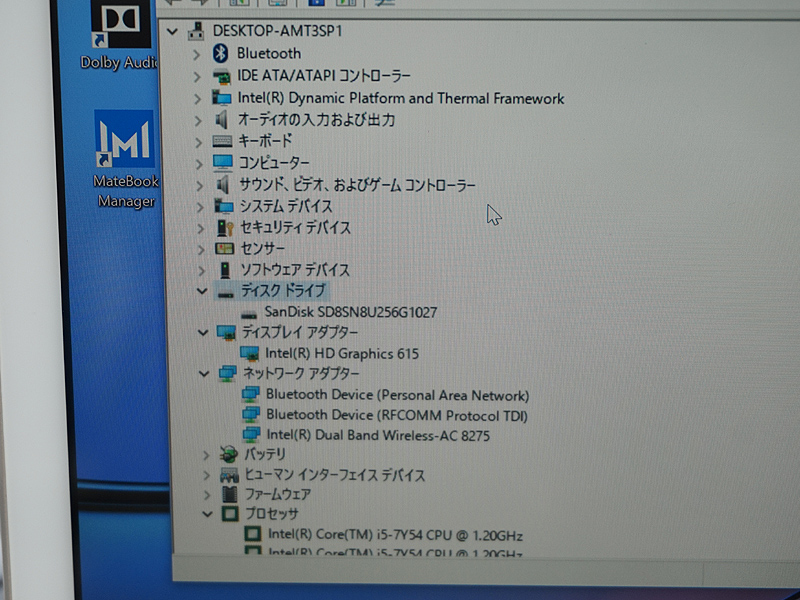Expand the ソフトウェア デバイス category
Viewport: 800px width, 600px height.
[x=202, y=271]
